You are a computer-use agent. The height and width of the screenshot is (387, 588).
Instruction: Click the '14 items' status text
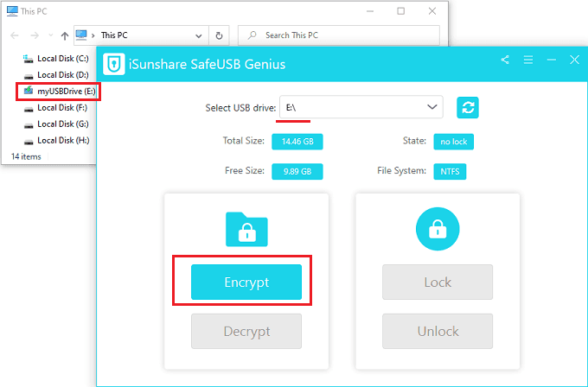click(26, 156)
